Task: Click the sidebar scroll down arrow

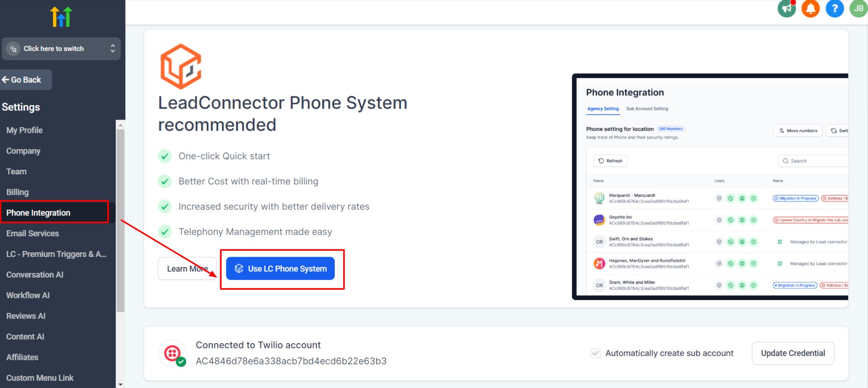Action: (120, 384)
